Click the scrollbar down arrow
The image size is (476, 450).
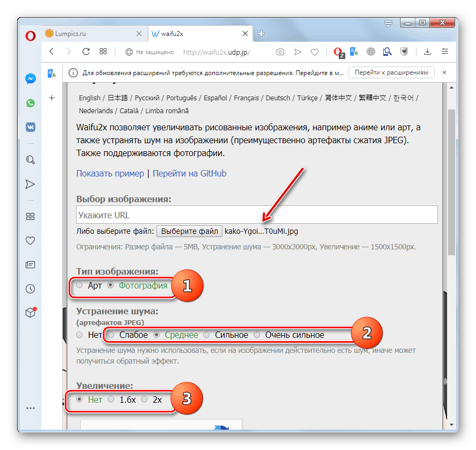point(452,425)
